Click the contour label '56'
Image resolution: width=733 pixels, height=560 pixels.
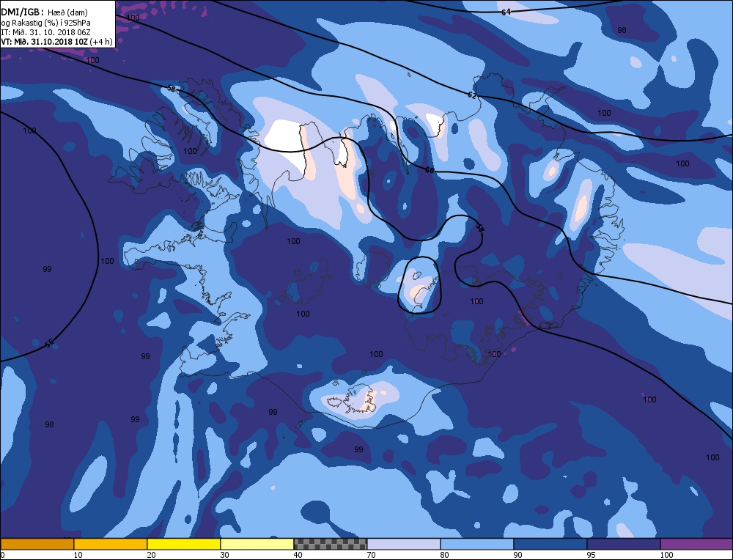50,344
